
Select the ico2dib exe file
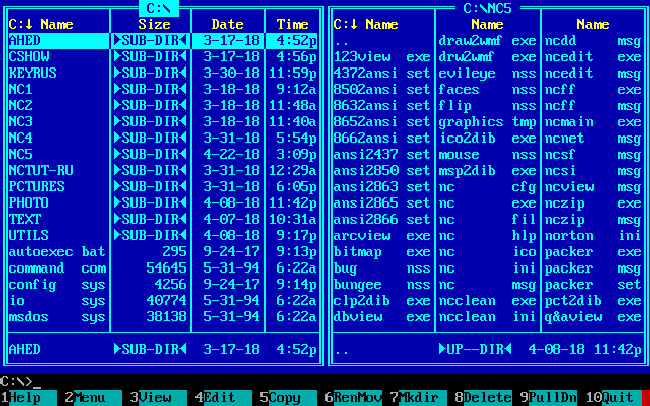coord(488,138)
